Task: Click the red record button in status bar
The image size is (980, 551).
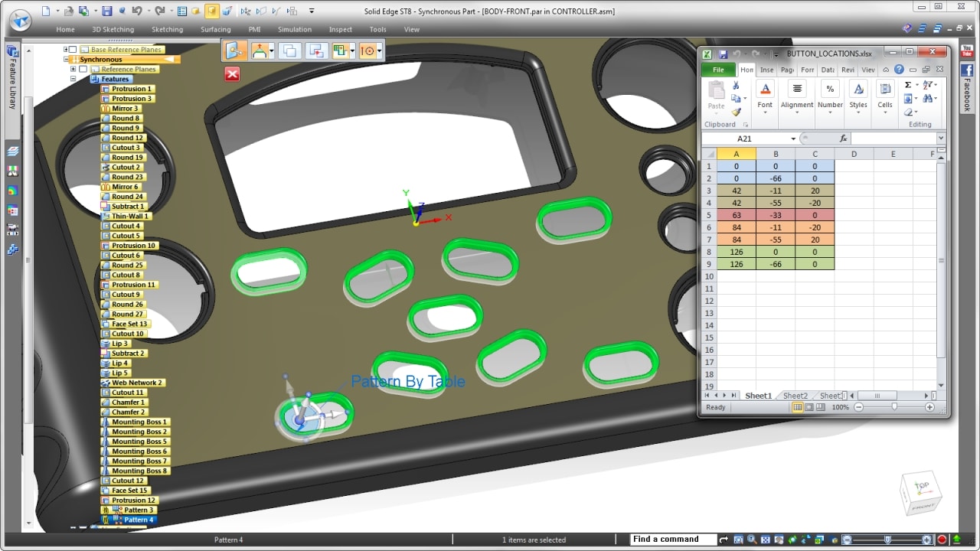Action: click(x=942, y=540)
